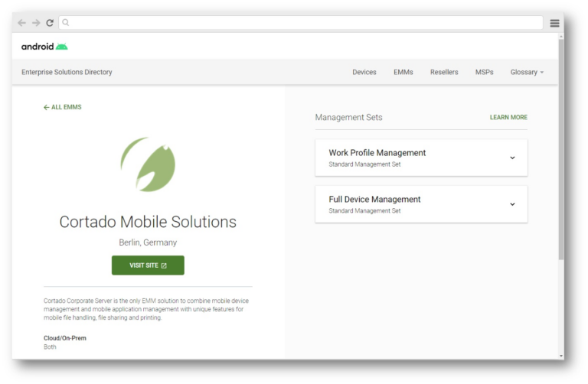Click Learn More for Management Sets

coord(508,117)
